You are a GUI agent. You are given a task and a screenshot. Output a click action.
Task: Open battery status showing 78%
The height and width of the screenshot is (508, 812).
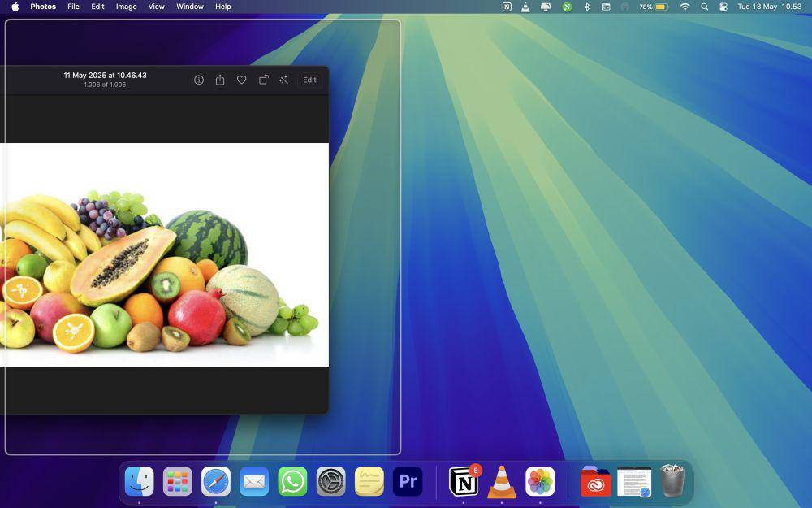(x=654, y=7)
